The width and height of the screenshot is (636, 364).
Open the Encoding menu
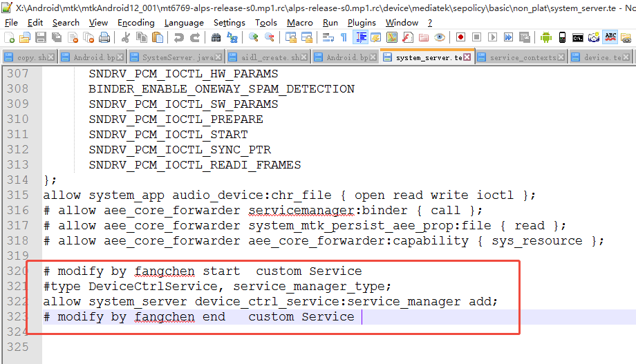pos(136,23)
